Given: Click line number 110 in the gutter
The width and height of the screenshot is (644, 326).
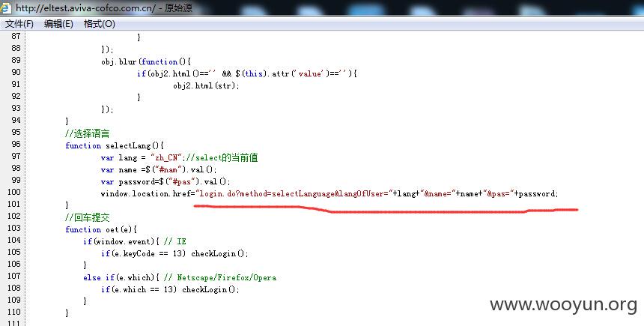Looking at the screenshot, I should pos(13,312).
